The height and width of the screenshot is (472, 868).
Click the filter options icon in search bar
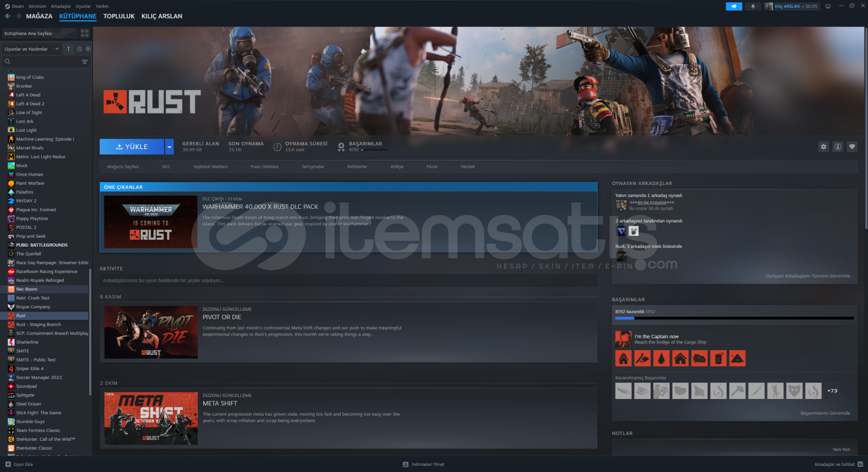pyautogui.click(x=85, y=62)
